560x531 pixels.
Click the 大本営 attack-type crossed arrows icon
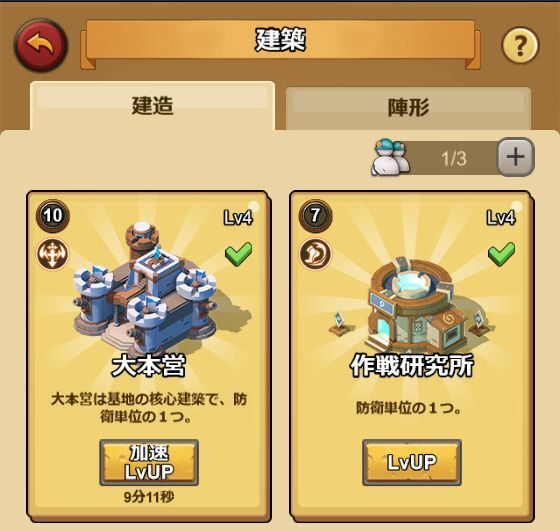point(52,254)
